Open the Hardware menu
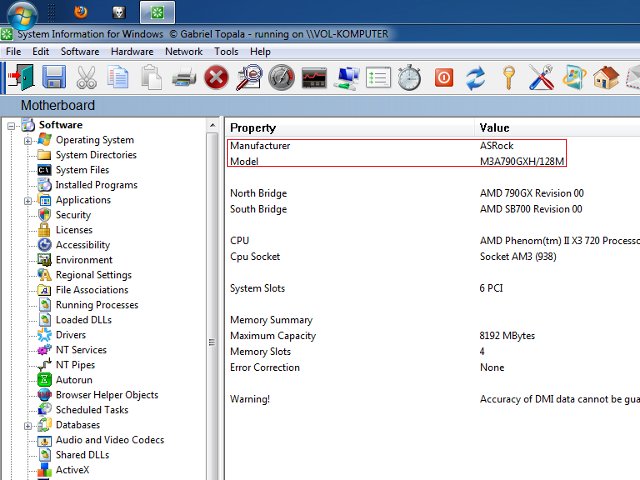The height and width of the screenshot is (480, 640). (x=132, y=51)
